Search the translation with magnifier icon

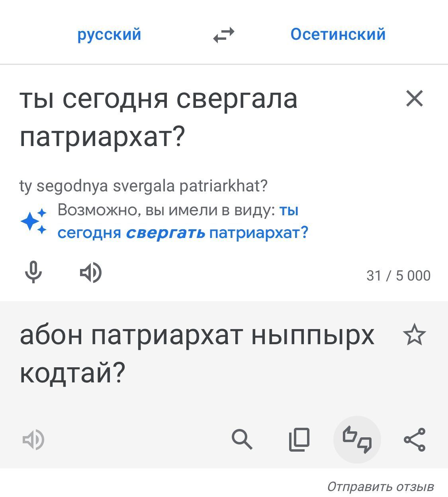242,440
